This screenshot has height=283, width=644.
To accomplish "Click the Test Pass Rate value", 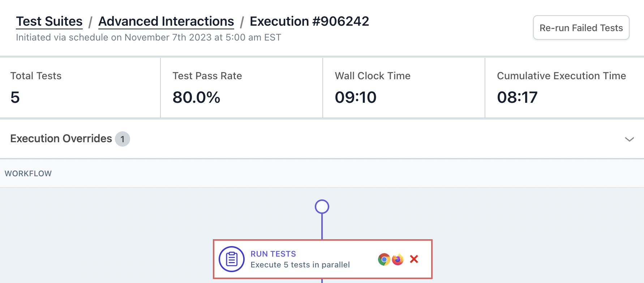I will point(197,97).
